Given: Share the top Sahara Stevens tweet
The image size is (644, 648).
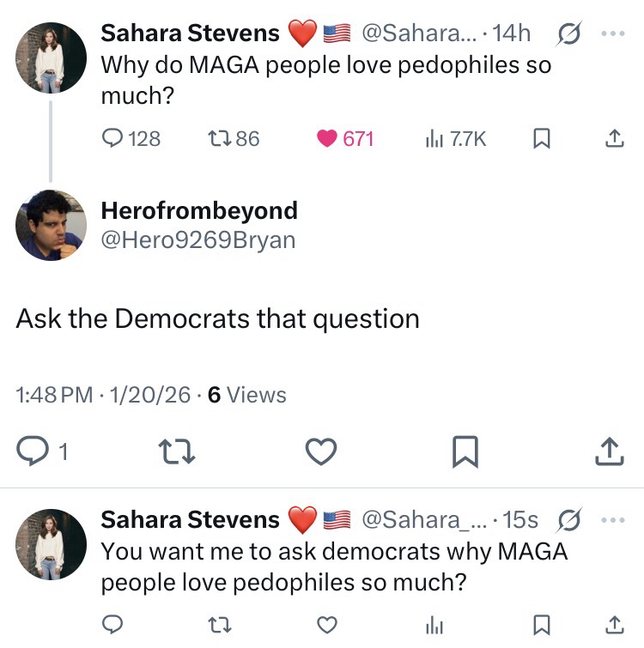Looking at the screenshot, I should [615, 138].
